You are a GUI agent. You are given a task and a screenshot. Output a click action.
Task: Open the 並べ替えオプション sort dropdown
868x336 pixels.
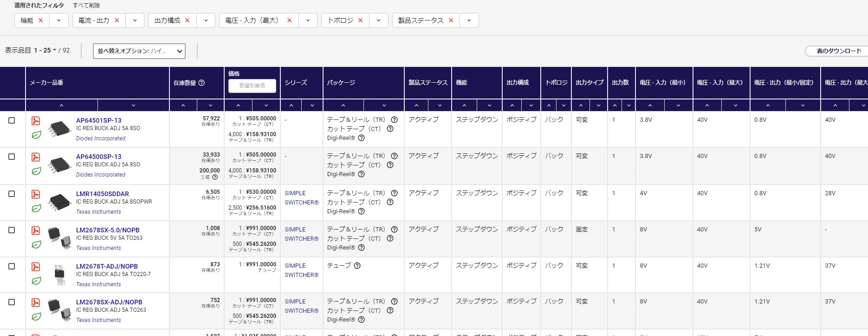(x=139, y=51)
